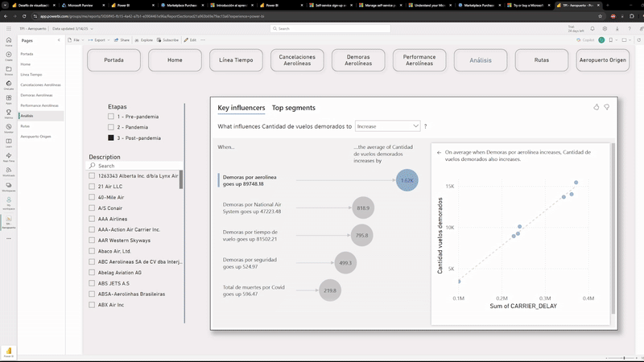Viewport: 644px width, 362px height.
Task: Expand the File menu
Action: click(x=76, y=39)
